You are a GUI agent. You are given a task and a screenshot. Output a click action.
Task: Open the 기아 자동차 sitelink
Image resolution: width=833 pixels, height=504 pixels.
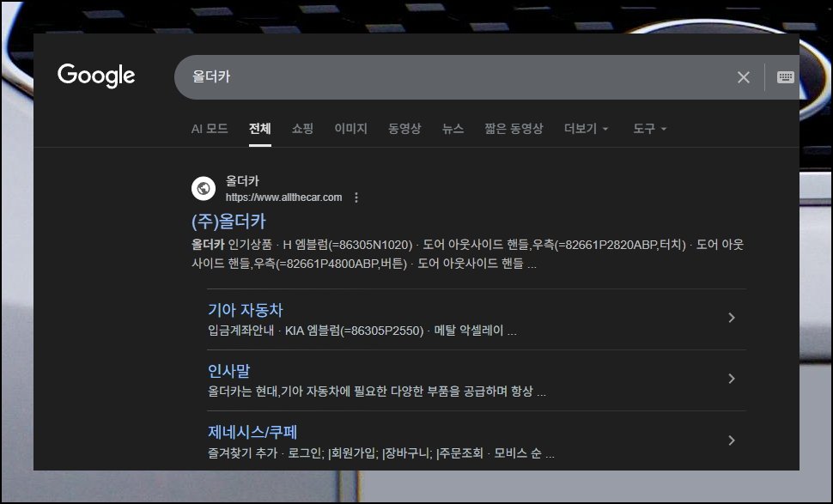tap(245, 310)
